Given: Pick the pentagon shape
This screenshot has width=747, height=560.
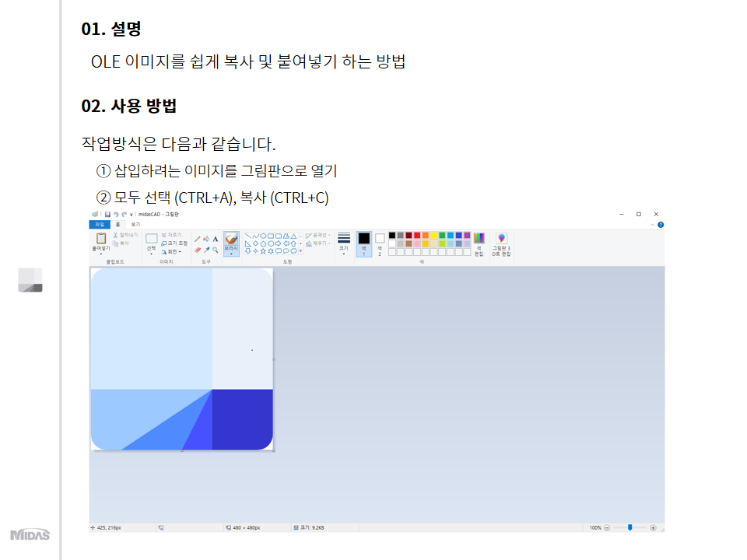Looking at the screenshot, I should coord(263,243).
